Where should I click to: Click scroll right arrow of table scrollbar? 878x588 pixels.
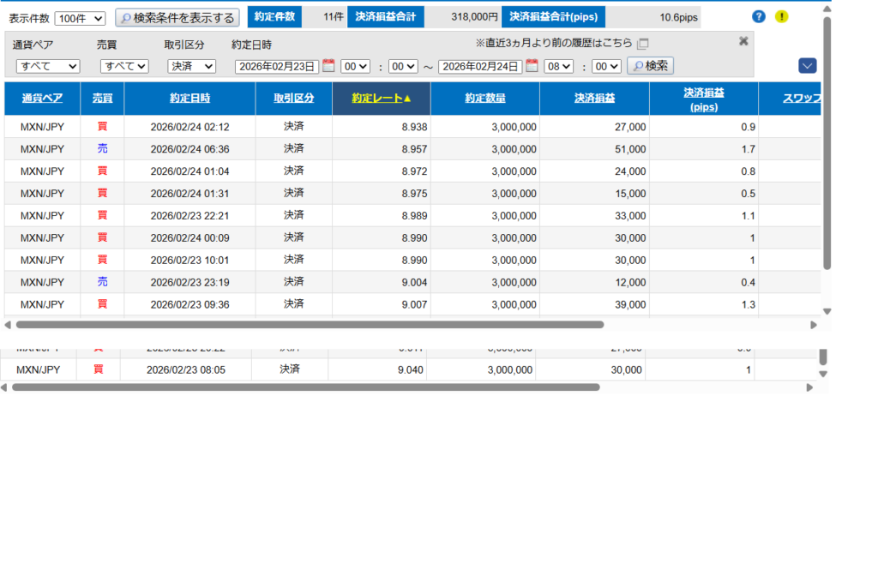click(x=814, y=325)
